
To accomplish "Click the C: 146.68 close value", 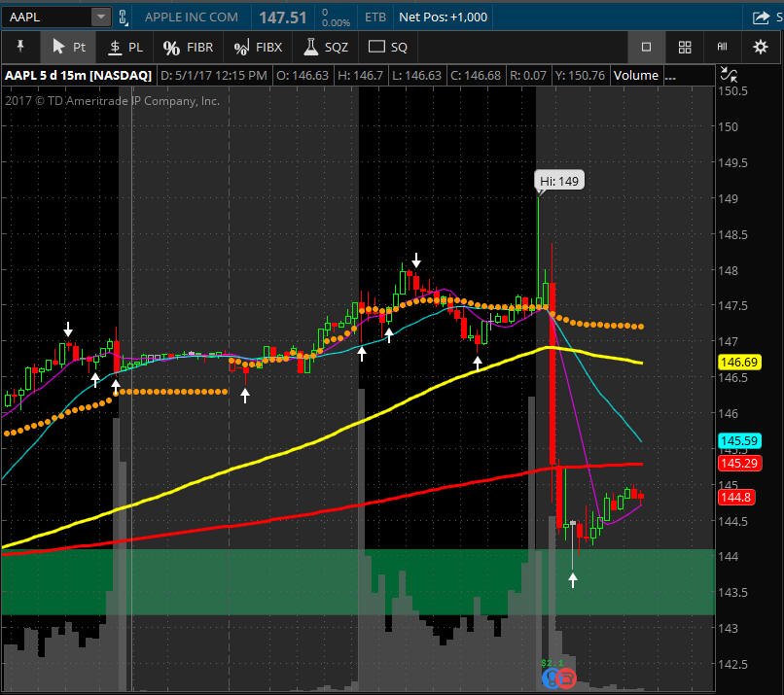I will coord(476,76).
